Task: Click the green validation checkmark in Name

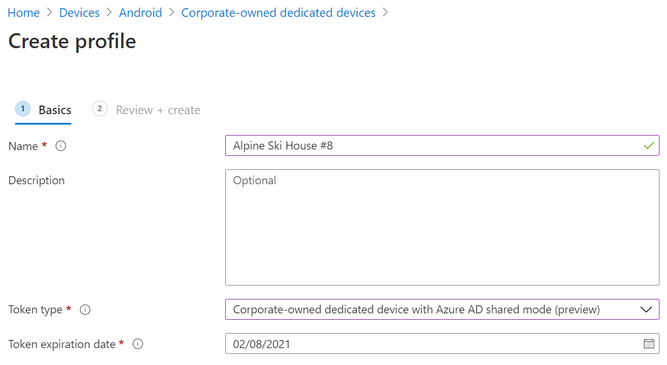Action: click(x=648, y=146)
